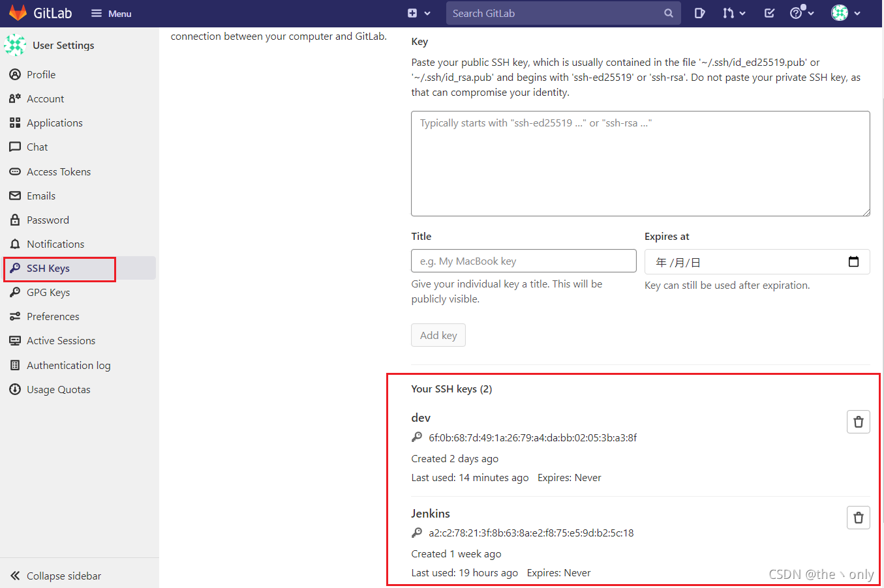Open Emails in sidebar
884x588 pixels.
pyautogui.click(x=79, y=196)
